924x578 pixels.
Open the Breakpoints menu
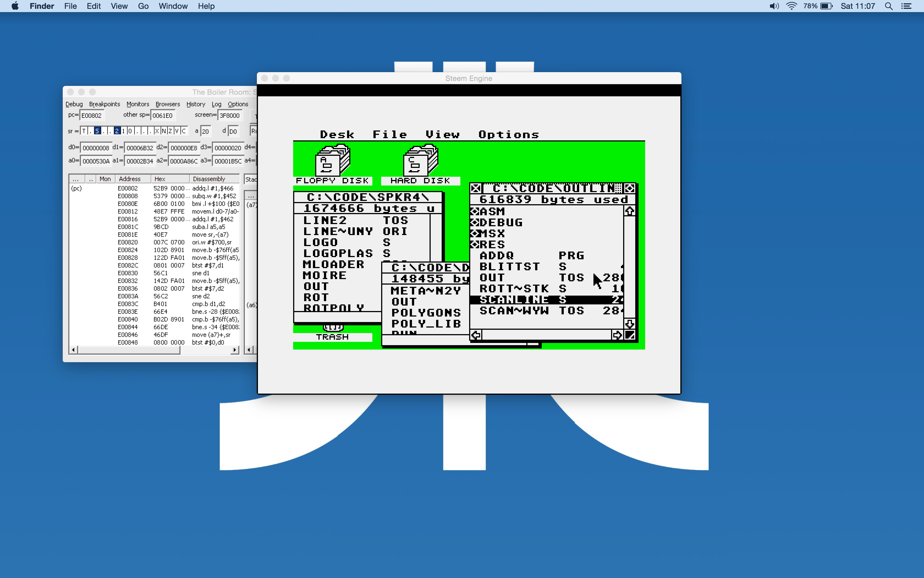pyautogui.click(x=104, y=104)
